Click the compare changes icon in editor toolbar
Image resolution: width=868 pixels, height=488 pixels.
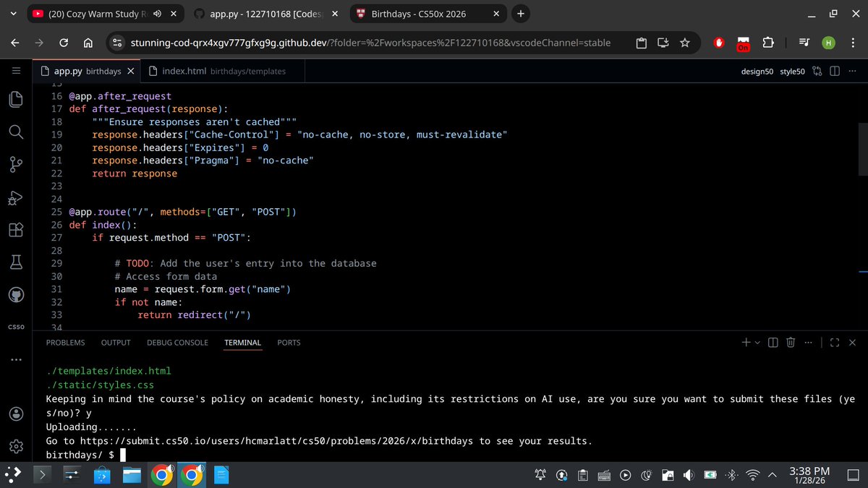[x=817, y=71]
